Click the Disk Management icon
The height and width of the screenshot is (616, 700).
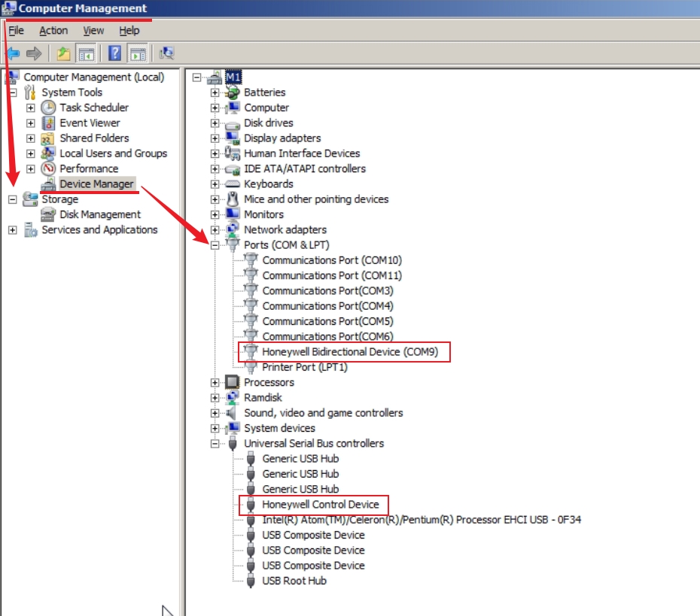point(48,214)
